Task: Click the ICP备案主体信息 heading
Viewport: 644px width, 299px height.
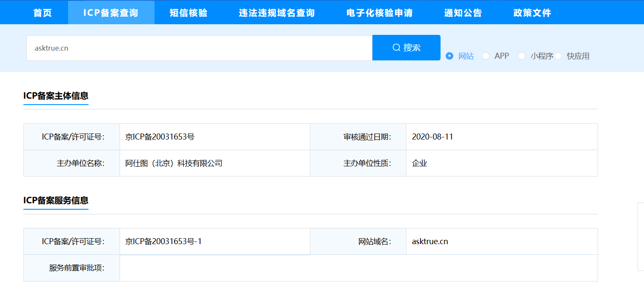Action: pos(56,96)
